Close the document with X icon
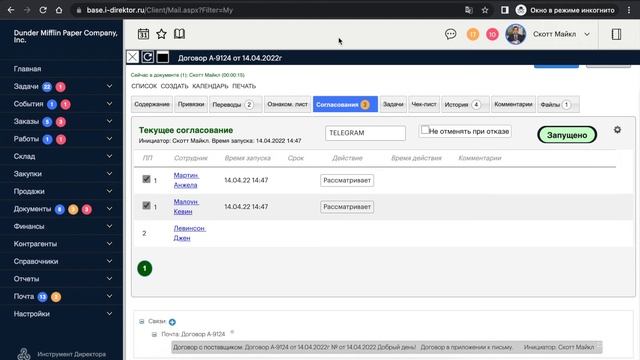 tap(133, 57)
